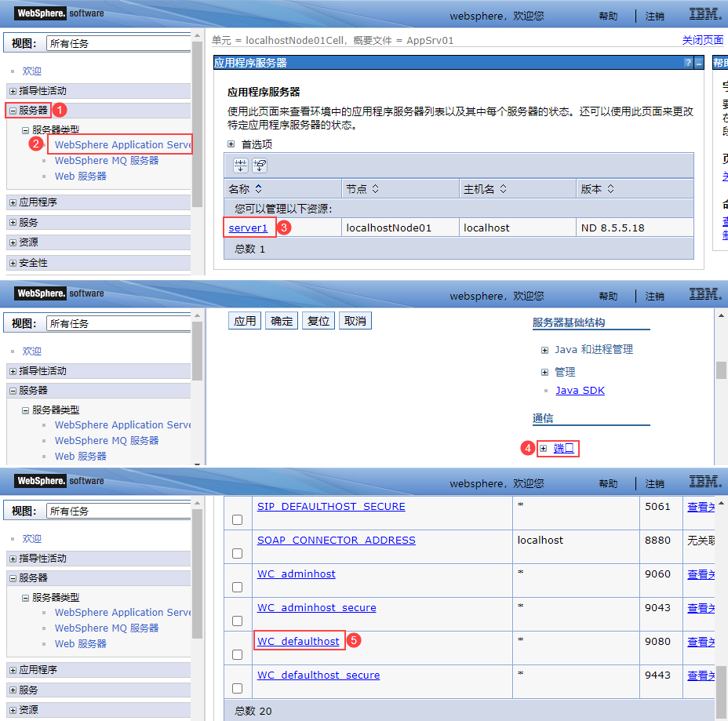Click the 无关联 text in SOAP row
Screen dimensions: 728x721
tap(701, 541)
